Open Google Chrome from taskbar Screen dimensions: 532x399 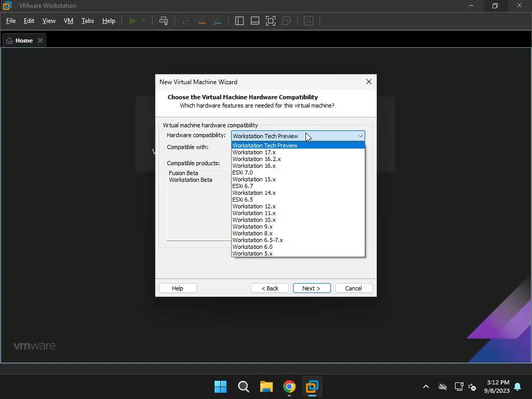(289, 387)
